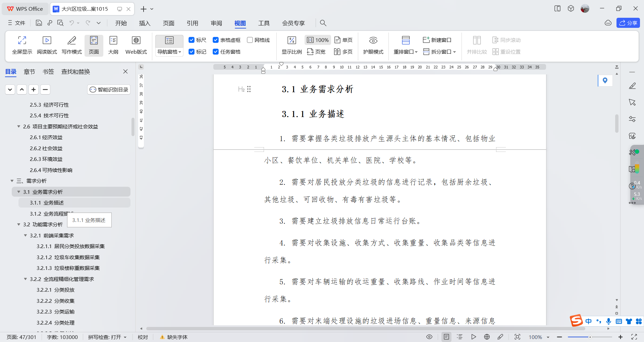Open a new window for the document
Viewport: 644px width, 342px height.
pyautogui.click(x=437, y=40)
